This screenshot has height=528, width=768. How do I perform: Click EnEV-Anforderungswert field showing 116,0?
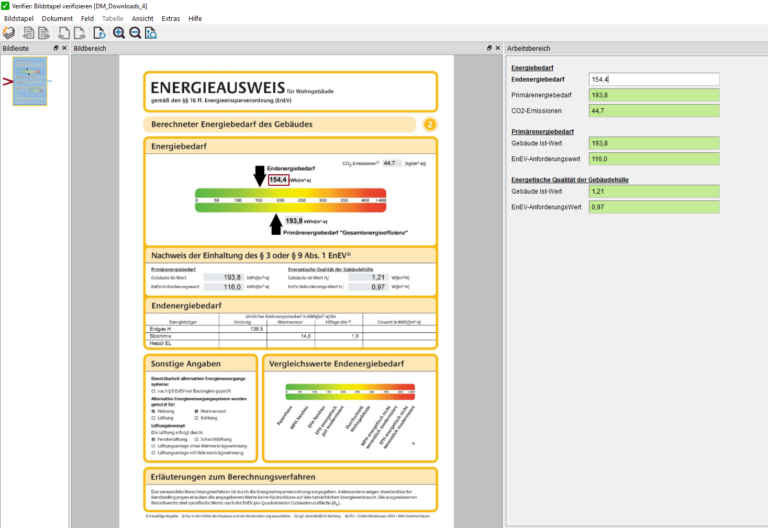pos(654,159)
